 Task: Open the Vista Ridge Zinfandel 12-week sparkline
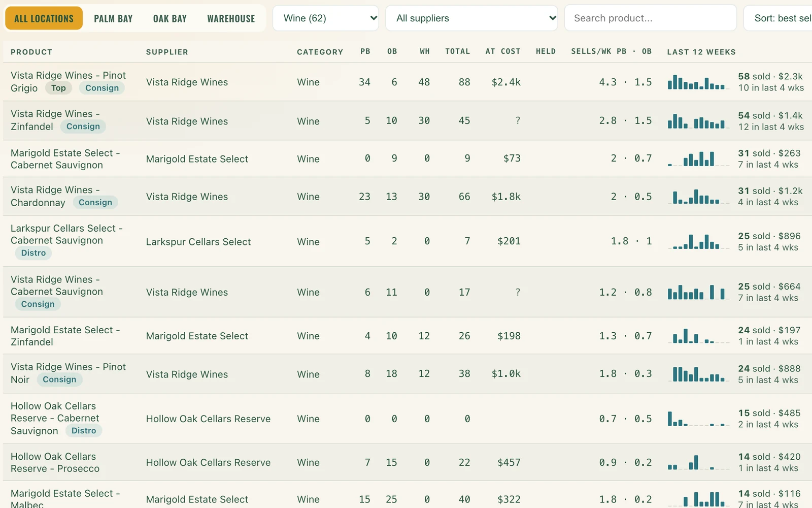click(x=698, y=121)
